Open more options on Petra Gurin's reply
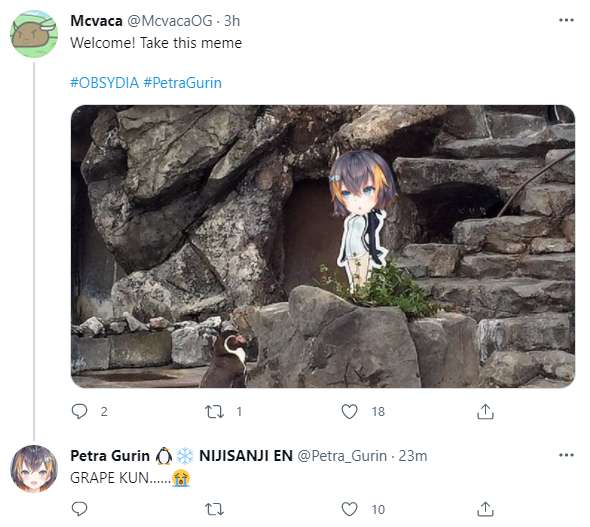This screenshot has width=590, height=527. pos(566,455)
